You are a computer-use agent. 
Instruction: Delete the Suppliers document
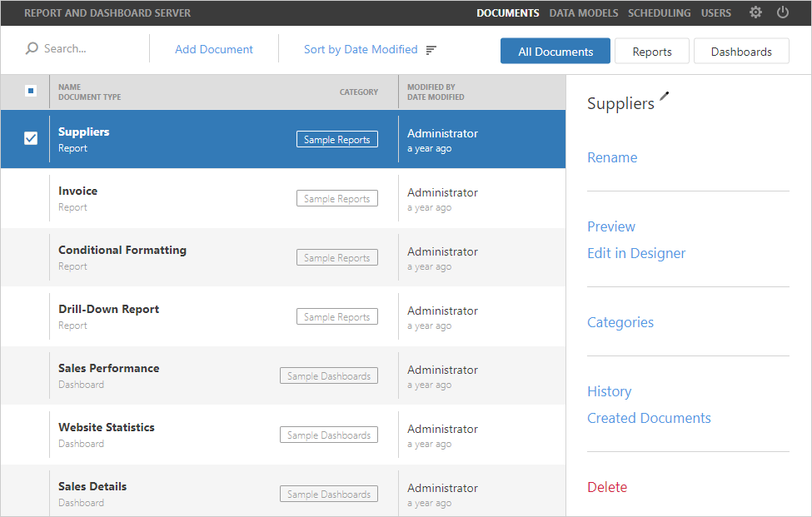(x=607, y=487)
